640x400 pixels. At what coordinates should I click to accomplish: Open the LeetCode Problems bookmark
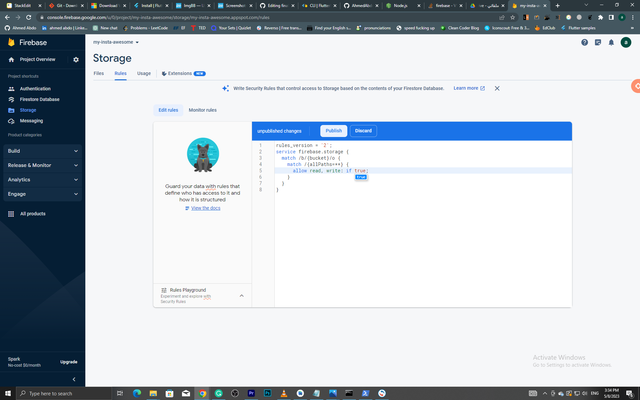(145, 28)
